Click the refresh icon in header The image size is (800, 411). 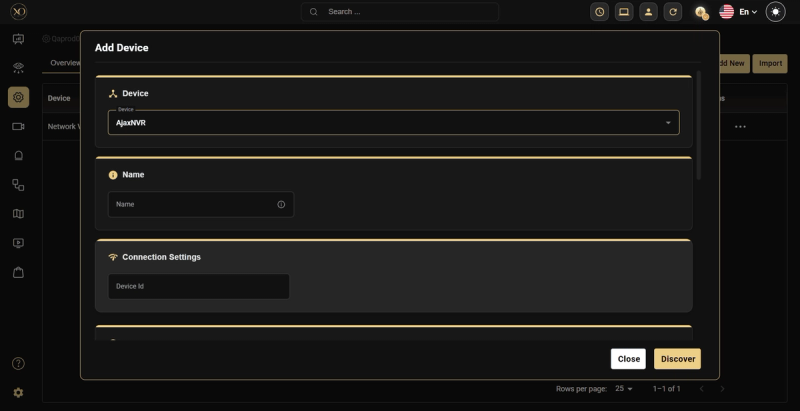[x=673, y=12]
